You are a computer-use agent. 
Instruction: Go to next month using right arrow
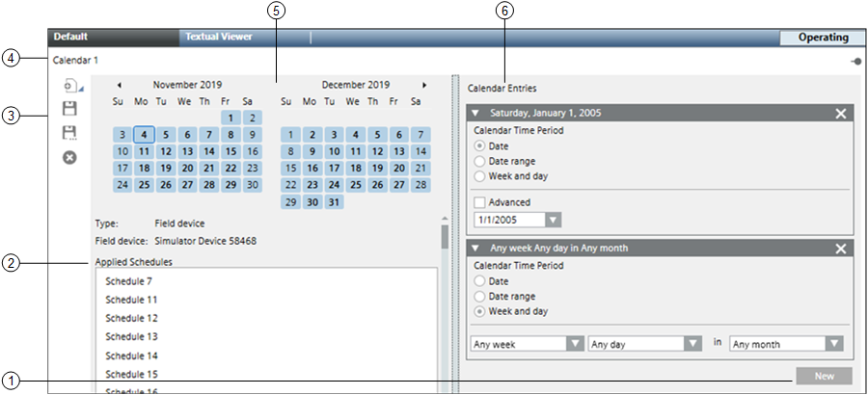(x=424, y=85)
